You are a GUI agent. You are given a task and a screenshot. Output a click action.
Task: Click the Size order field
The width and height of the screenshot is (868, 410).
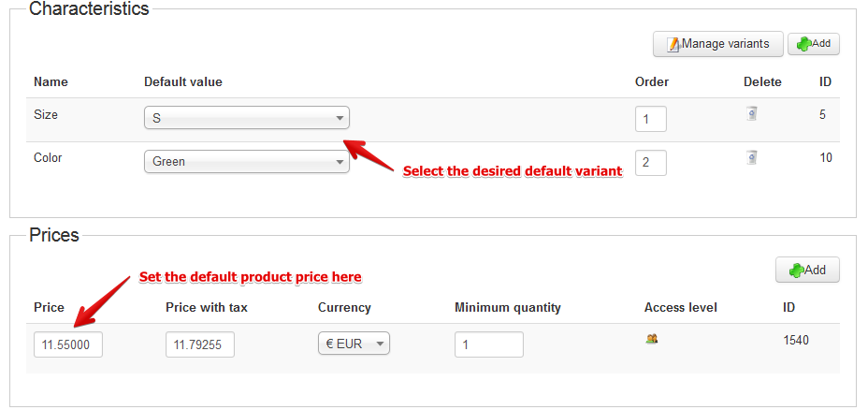[650, 119]
